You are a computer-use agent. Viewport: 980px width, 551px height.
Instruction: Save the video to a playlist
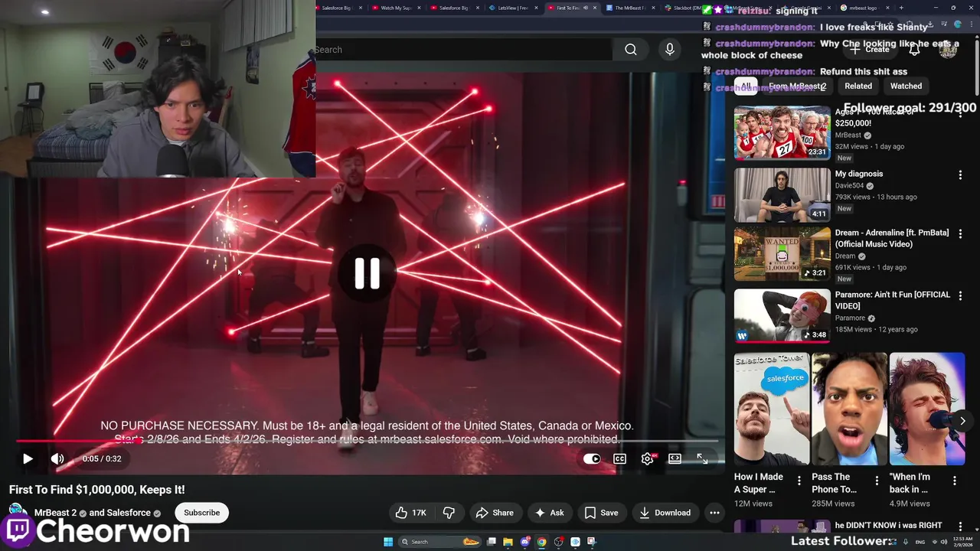coord(601,513)
